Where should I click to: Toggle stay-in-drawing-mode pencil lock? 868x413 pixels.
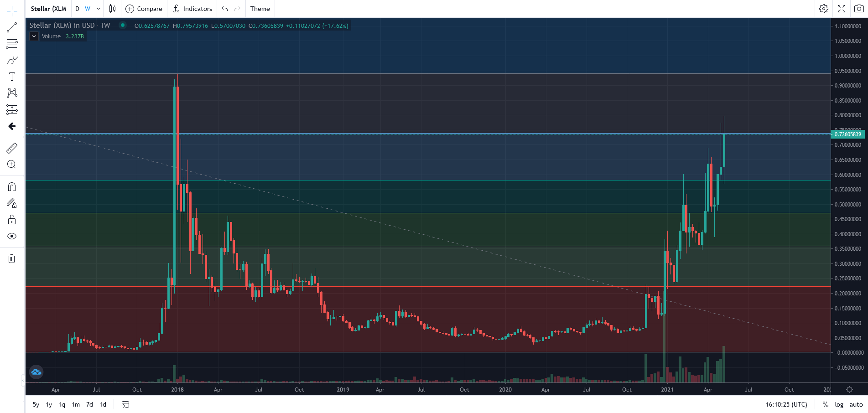click(x=12, y=203)
